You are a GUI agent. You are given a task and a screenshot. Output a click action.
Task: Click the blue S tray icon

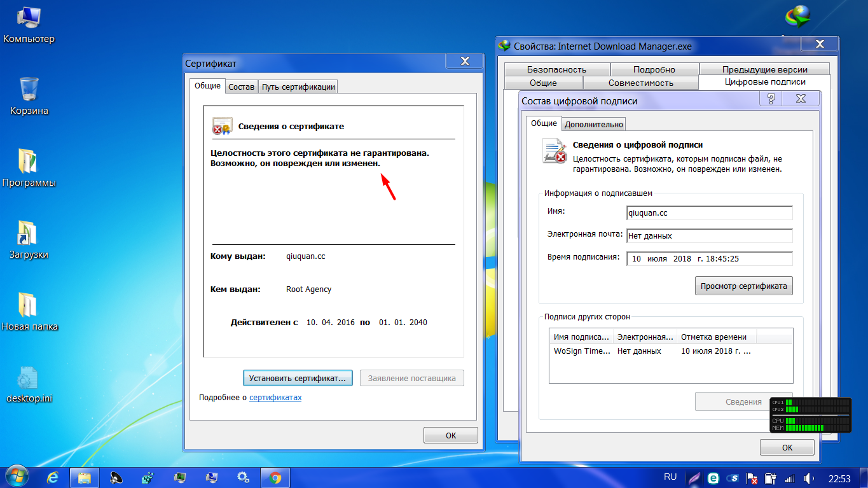[733, 478]
